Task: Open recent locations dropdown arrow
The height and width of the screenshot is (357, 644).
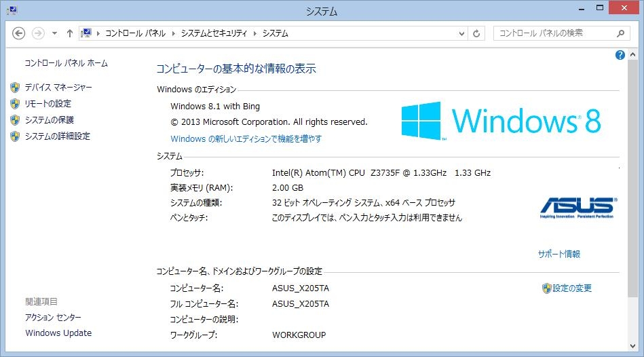Action: (54, 33)
